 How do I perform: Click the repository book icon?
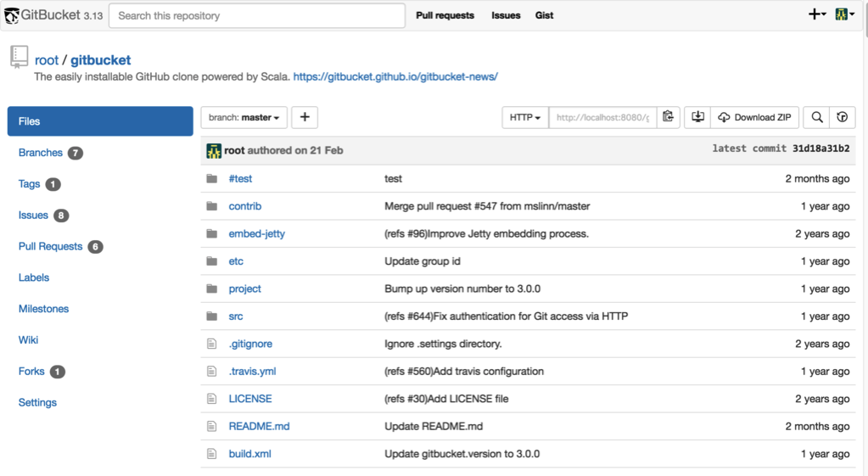(x=19, y=58)
